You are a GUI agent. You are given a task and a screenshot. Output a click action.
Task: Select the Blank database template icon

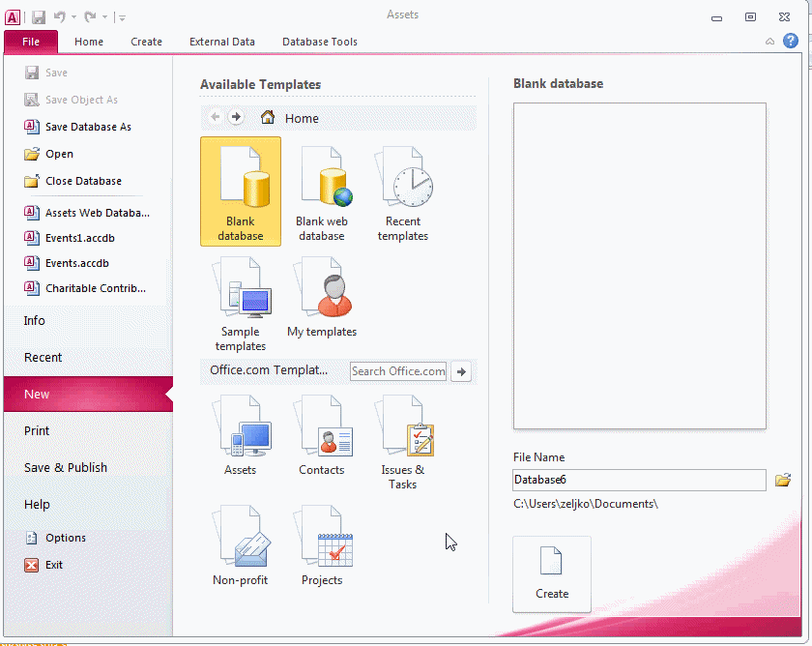coord(241,191)
